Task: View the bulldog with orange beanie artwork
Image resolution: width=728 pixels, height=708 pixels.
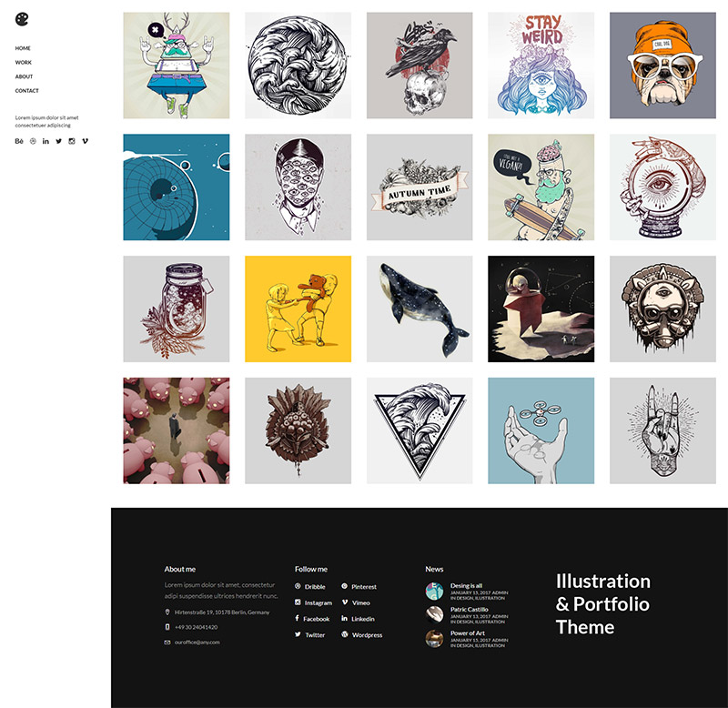Action: tap(662, 66)
